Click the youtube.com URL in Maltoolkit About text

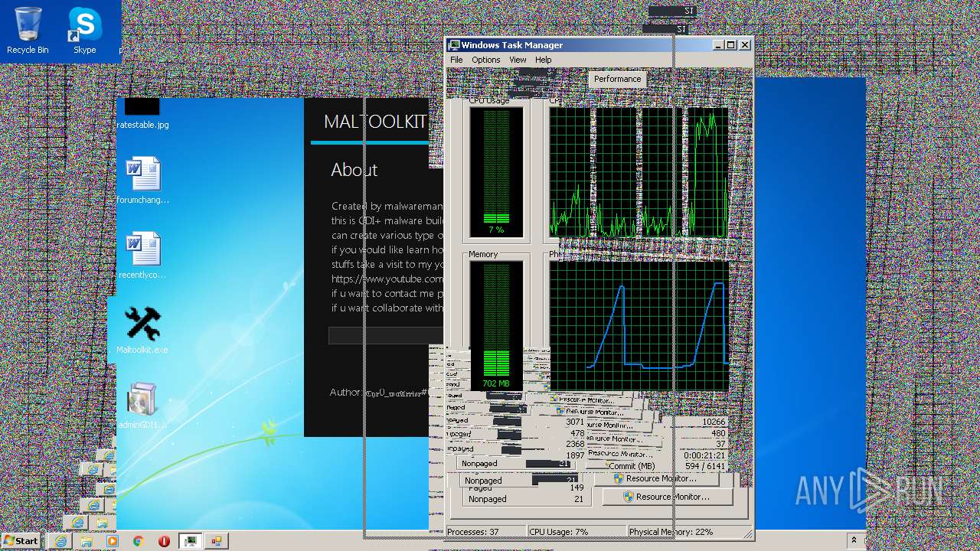387,279
